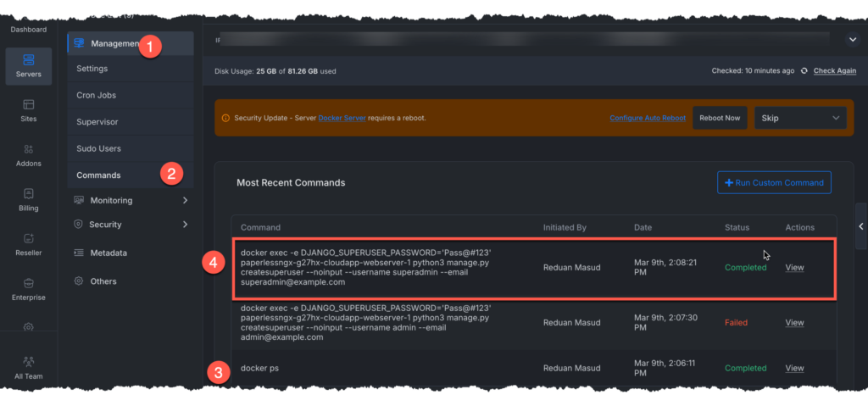This screenshot has height=406, width=868.
Task: Open the Metadata menu item
Action: (108, 253)
